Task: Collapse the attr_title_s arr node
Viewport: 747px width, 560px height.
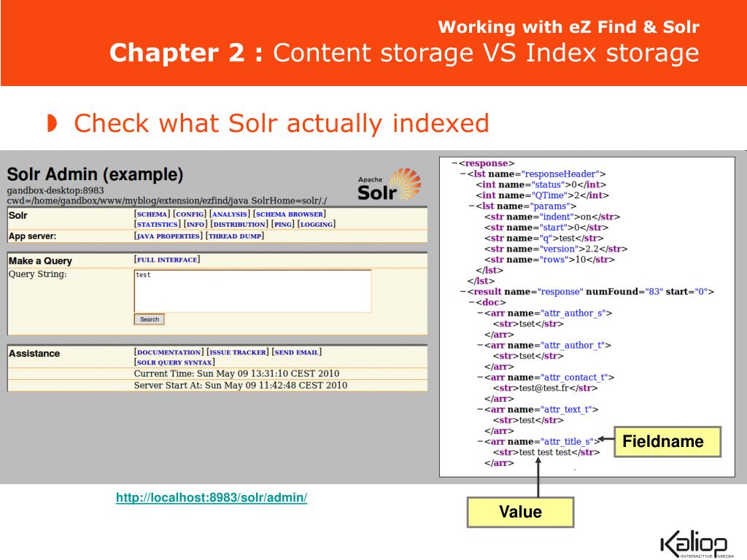Action: coord(480,442)
